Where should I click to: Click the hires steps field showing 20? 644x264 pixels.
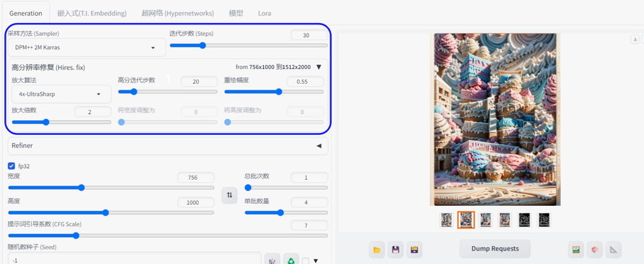click(x=199, y=81)
